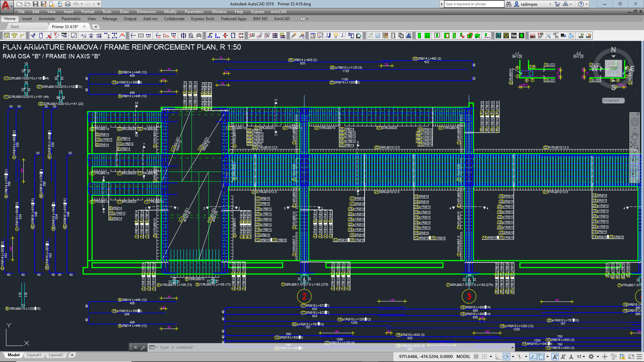Click the Clean Screen icon in the status bar
Image resolution: width=644 pixels, height=362 pixels.
pos(631,357)
